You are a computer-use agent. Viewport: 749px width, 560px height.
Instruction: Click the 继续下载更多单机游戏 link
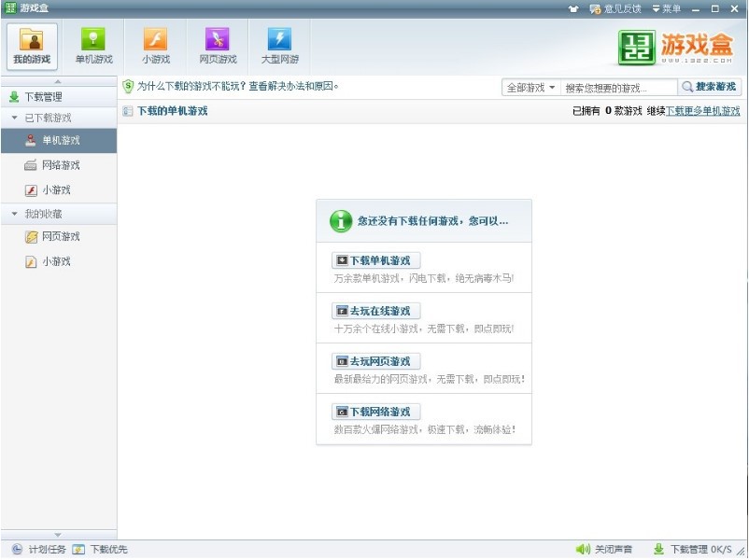(x=702, y=111)
